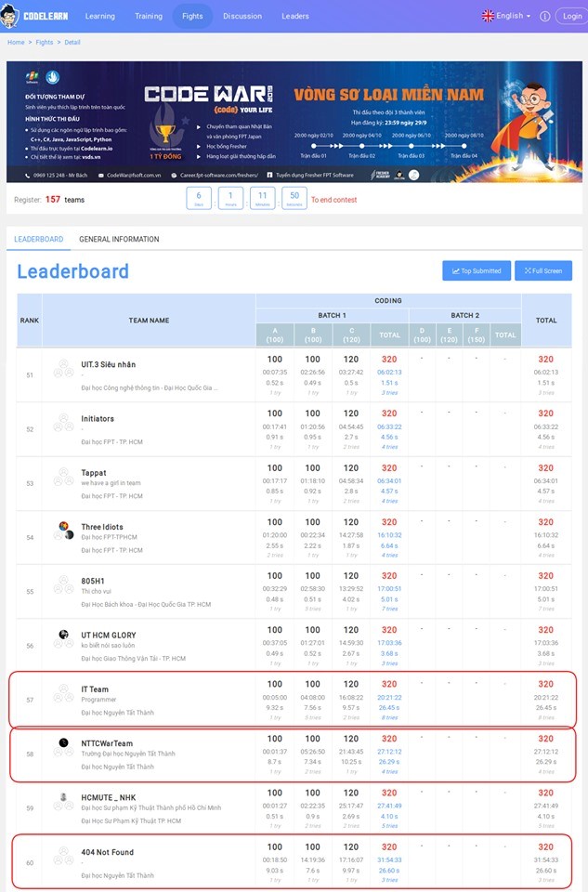
Task: Open the IT Team name link
Action: point(95,689)
